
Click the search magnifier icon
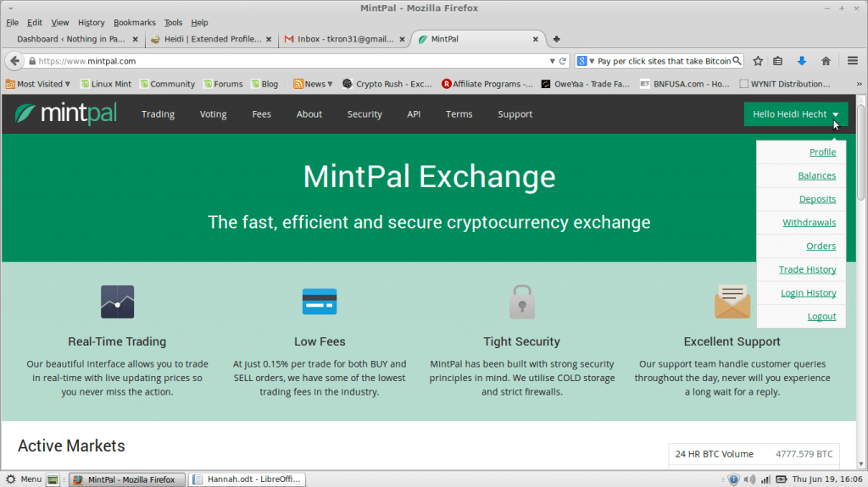(x=737, y=61)
